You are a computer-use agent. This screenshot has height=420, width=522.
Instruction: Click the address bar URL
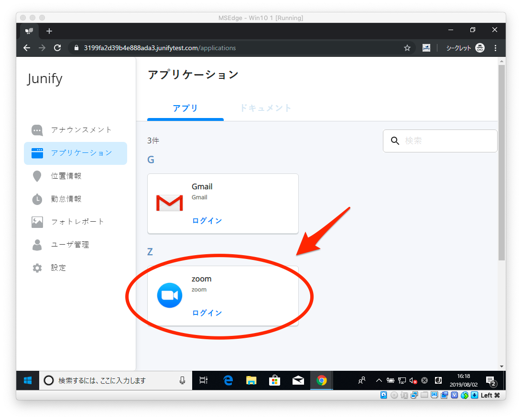point(160,48)
